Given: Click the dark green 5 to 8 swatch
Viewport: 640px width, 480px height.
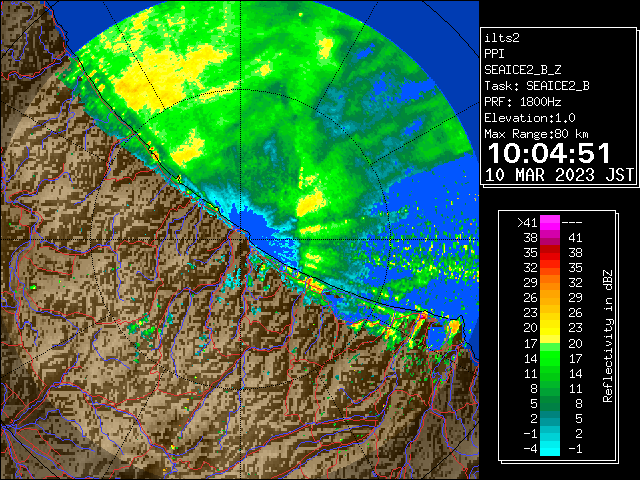Looking at the screenshot, I should click(550, 403).
